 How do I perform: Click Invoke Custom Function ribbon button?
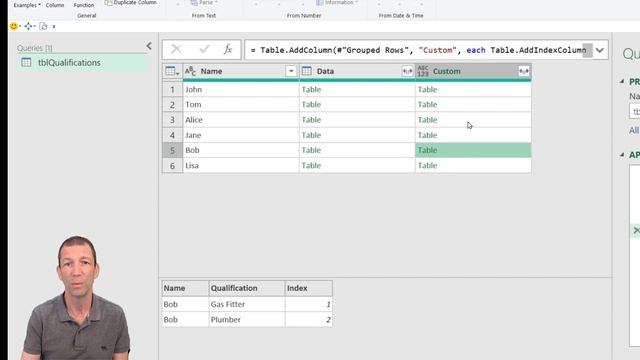click(x=84, y=4)
